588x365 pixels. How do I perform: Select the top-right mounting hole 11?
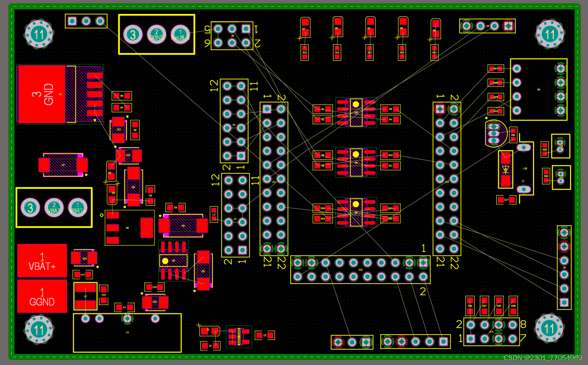(x=549, y=35)
